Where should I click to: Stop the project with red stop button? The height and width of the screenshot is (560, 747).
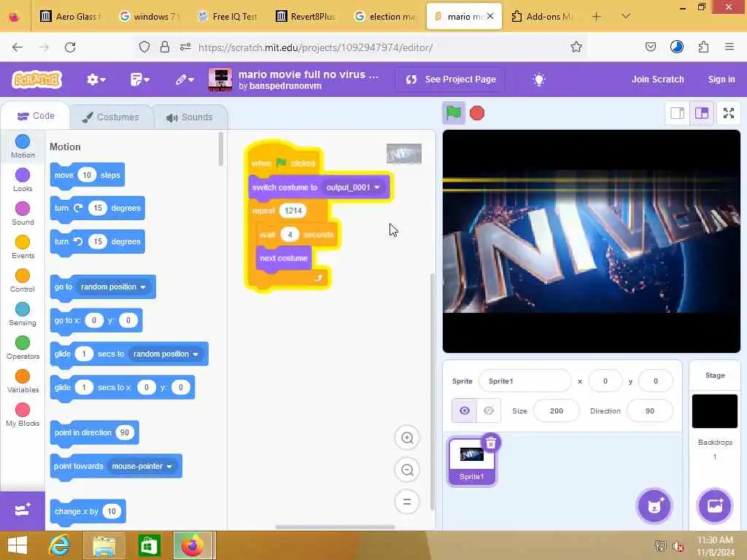[477, 113]
